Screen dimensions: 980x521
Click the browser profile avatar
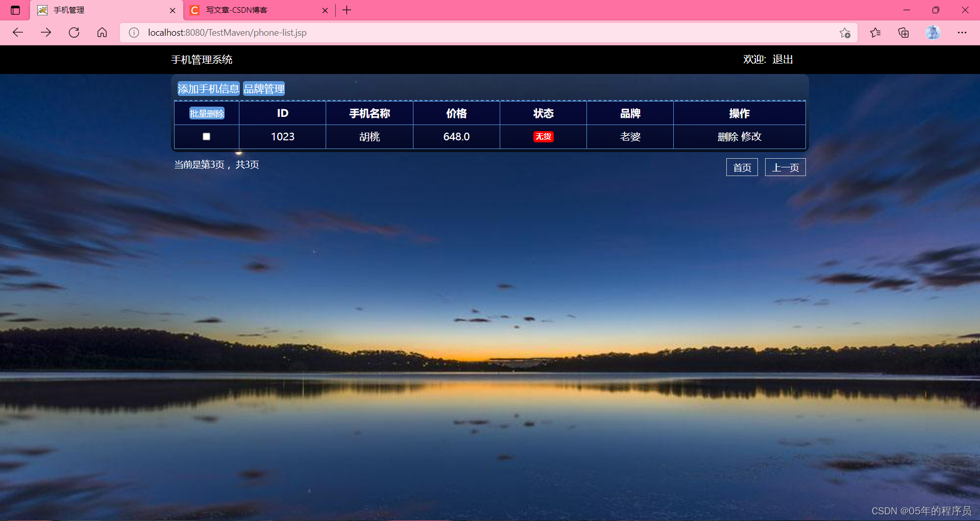tap(933, 32)
